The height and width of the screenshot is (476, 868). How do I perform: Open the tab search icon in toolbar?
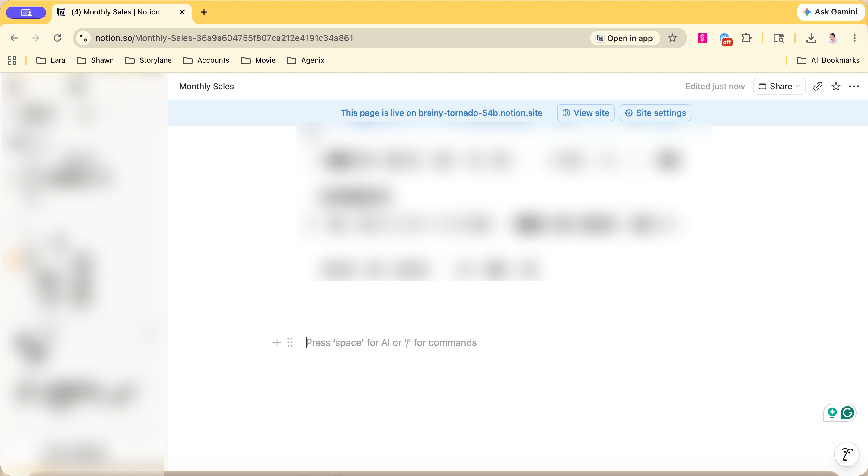(x=778, y=38)
